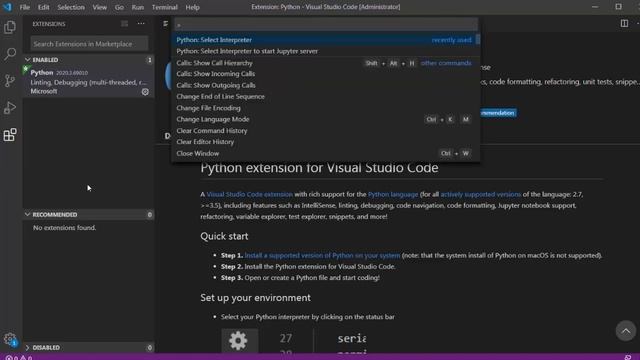Open Install a supported version of Python link
The image size is (640, 360).
pyautogui.click(x=322, y=255)
